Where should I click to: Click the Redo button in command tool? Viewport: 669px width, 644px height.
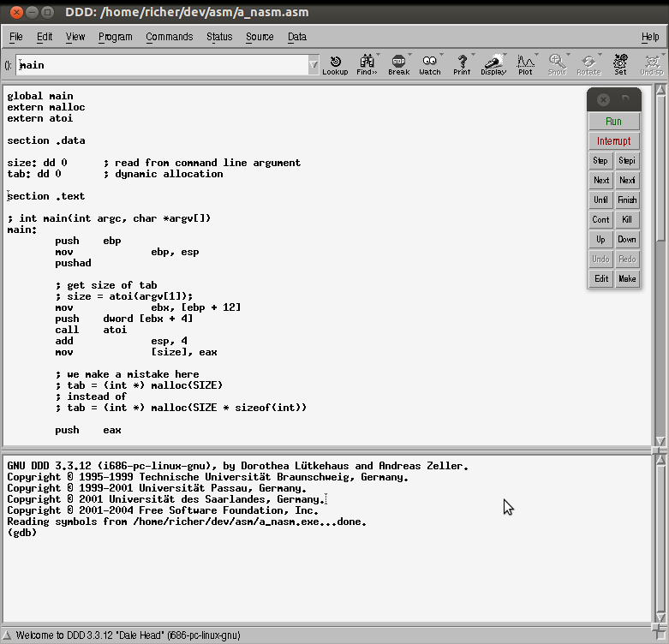(x=627, y=259)
